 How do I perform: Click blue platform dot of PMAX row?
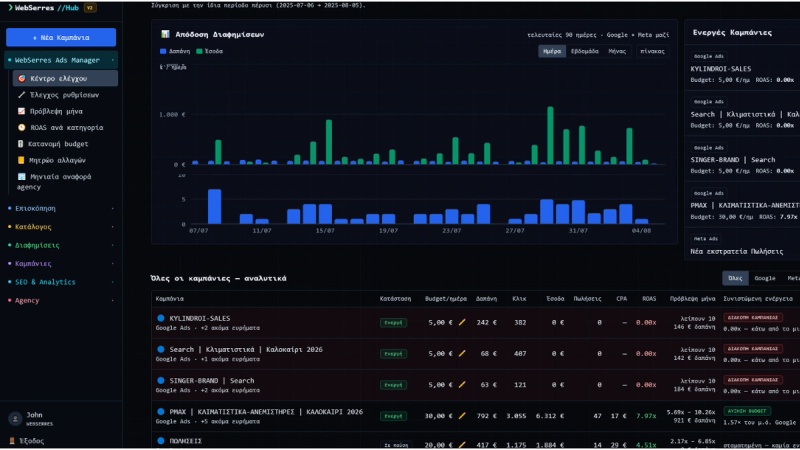[161, 411]
